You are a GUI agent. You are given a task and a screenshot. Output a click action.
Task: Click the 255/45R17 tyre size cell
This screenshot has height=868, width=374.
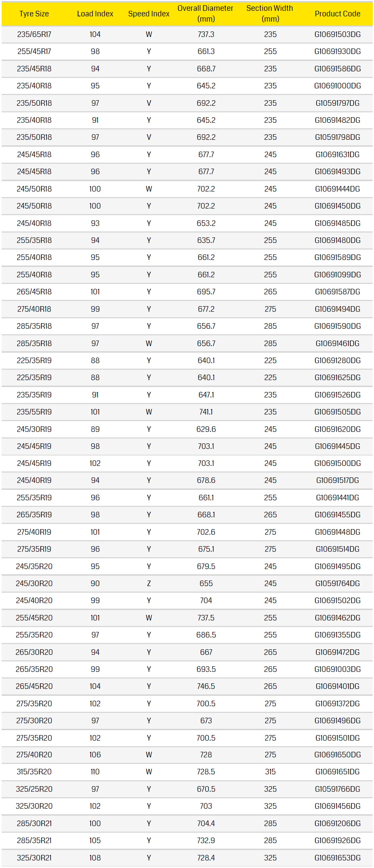point(34,51)
